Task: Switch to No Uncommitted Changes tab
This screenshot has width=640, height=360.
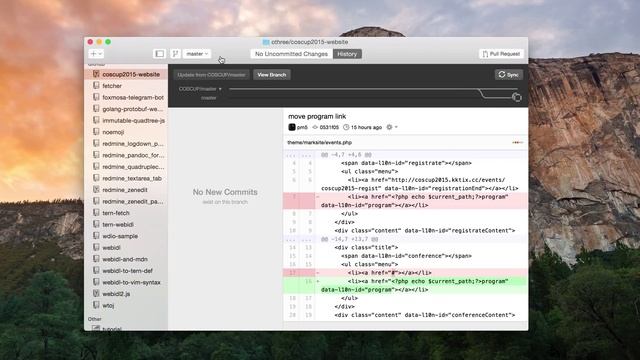Action: tap(291, 54)
